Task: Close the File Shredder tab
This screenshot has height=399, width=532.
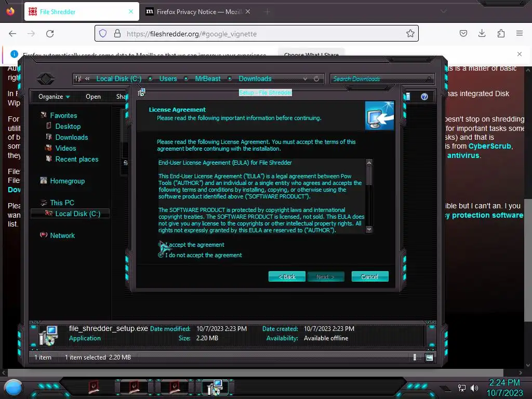Action: click(x=131, y=11)
